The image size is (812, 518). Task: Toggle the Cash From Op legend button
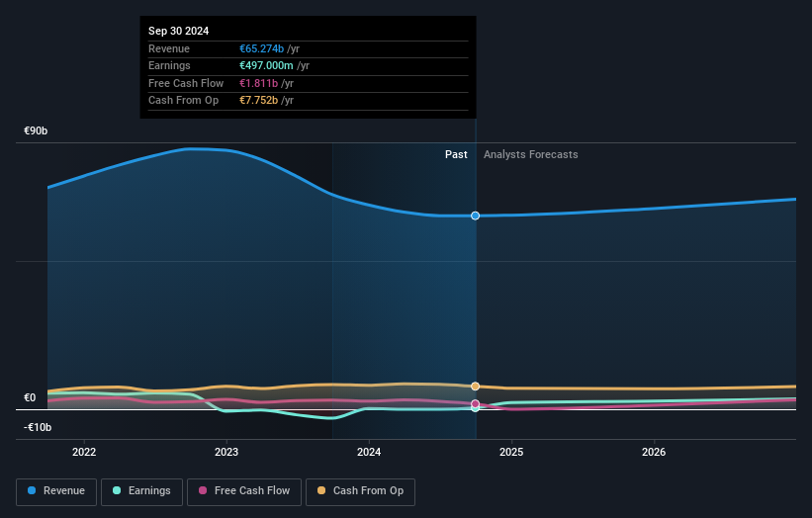point(360,491)
